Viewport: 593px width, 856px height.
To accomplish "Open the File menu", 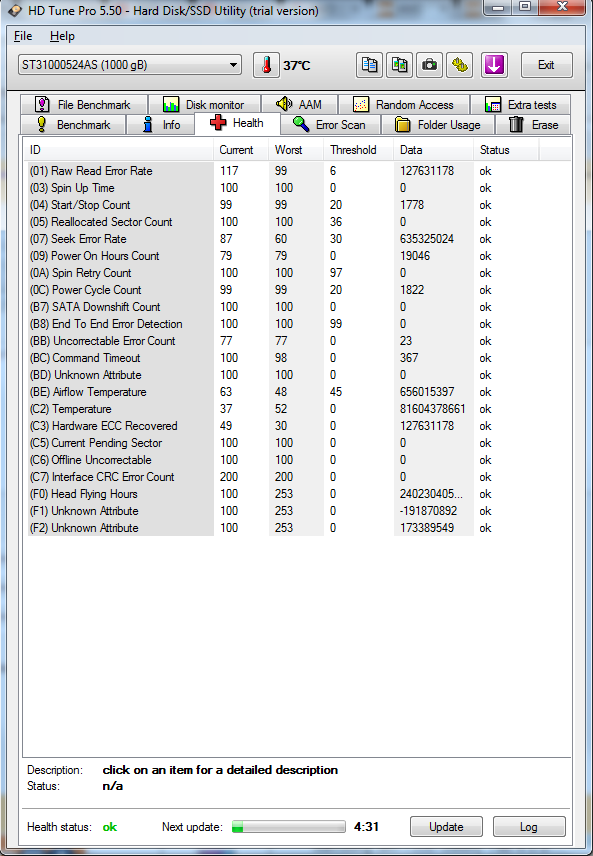I will click(23, 36).
